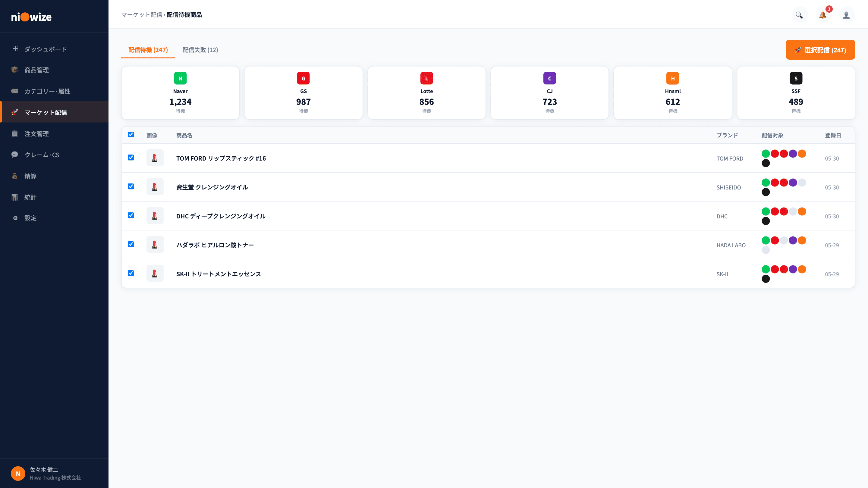Open notifications bell with 3 badge

pos(823,15)
